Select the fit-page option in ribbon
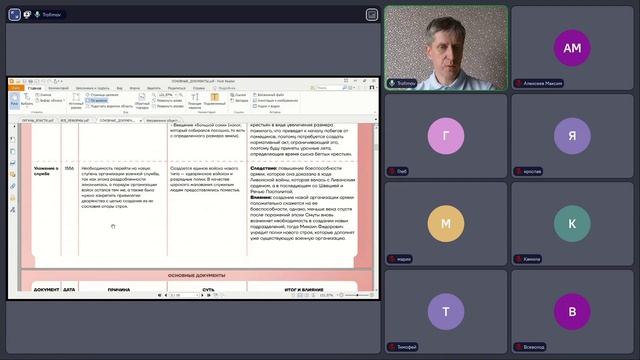 (102, 95)
